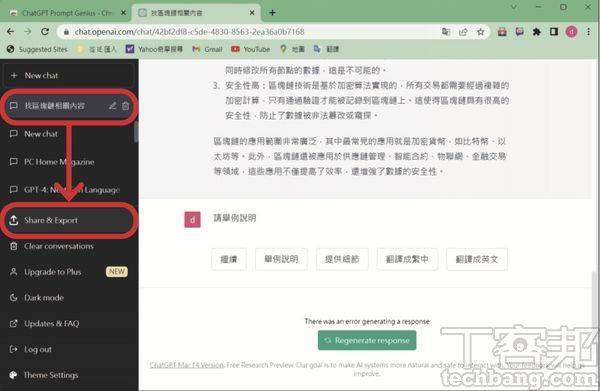
Task: Click the user avatar 'd' in message
Action: 192,220
